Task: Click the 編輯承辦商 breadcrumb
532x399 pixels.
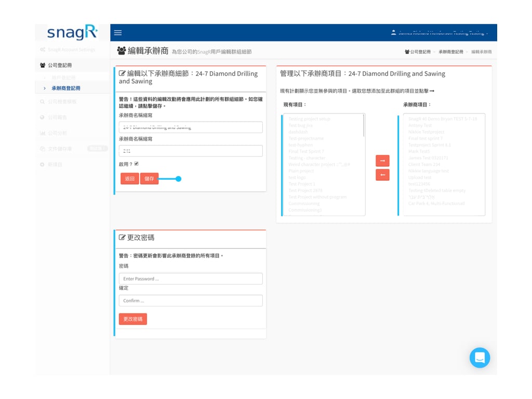Action: (482, 52)
